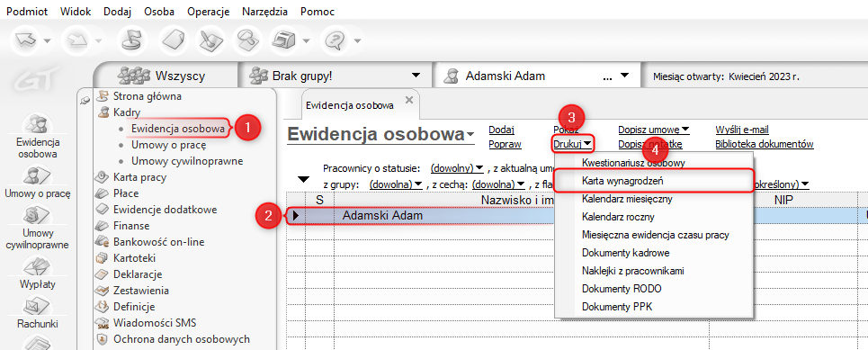868x350 pixels.
Task: Click the Dodaj link near the heading
Action: coord(502,130)
